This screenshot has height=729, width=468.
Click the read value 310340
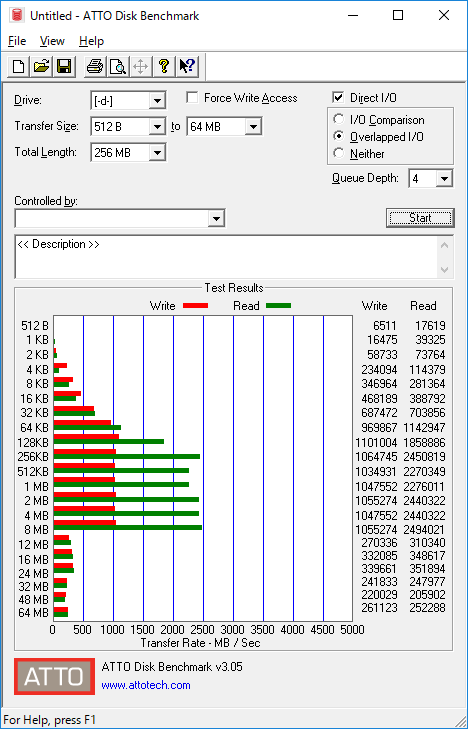click(427, 543)
